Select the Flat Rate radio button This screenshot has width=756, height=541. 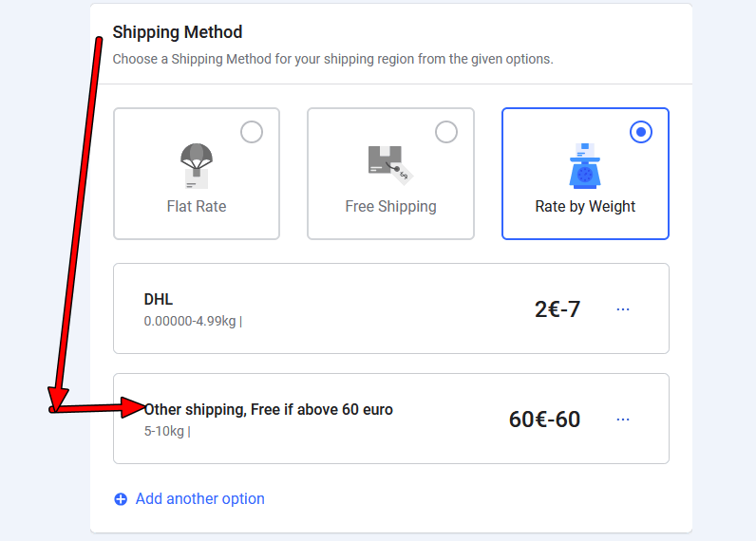point(252,132)
